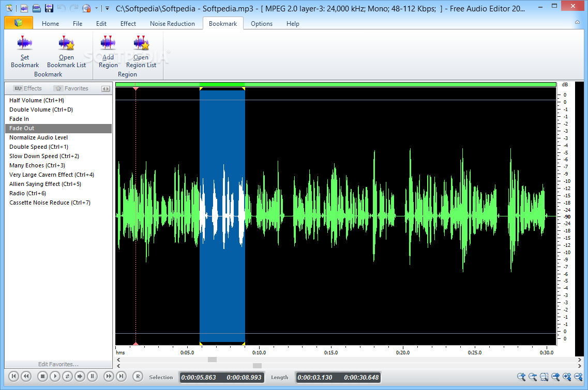Stop playback with the Stop button
The height and width of the screenshot is (390, 588).
pos(42,376)
